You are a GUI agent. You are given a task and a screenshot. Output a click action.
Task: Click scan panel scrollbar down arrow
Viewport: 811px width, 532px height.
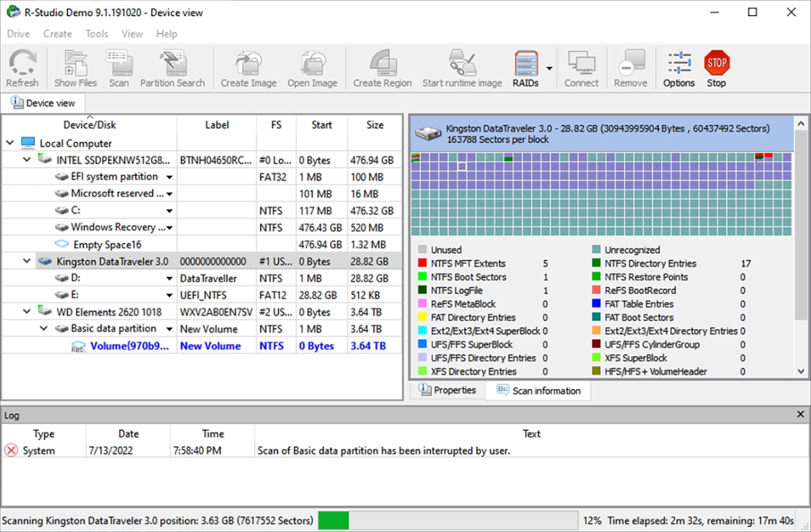[801, 371]
